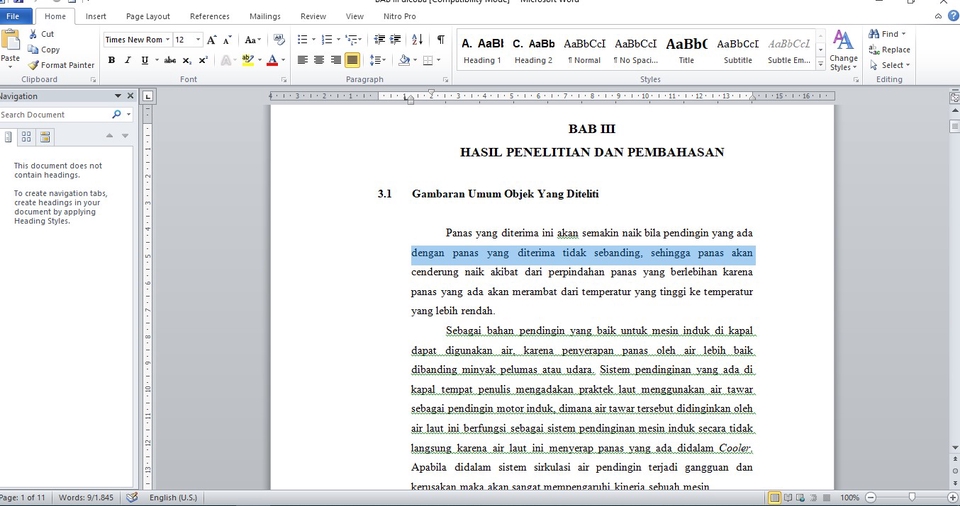Click font color red swatch button
The image size is (960, 506).
272,60
